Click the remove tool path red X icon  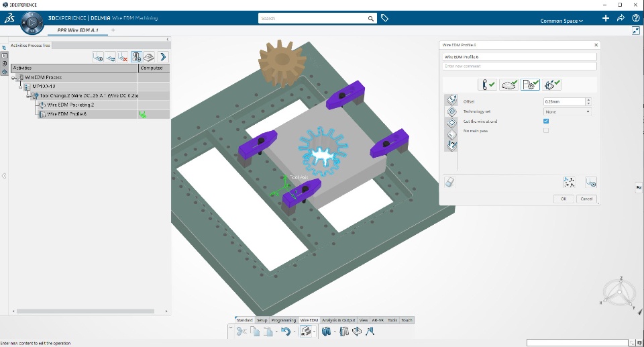(x=122, y=57)
